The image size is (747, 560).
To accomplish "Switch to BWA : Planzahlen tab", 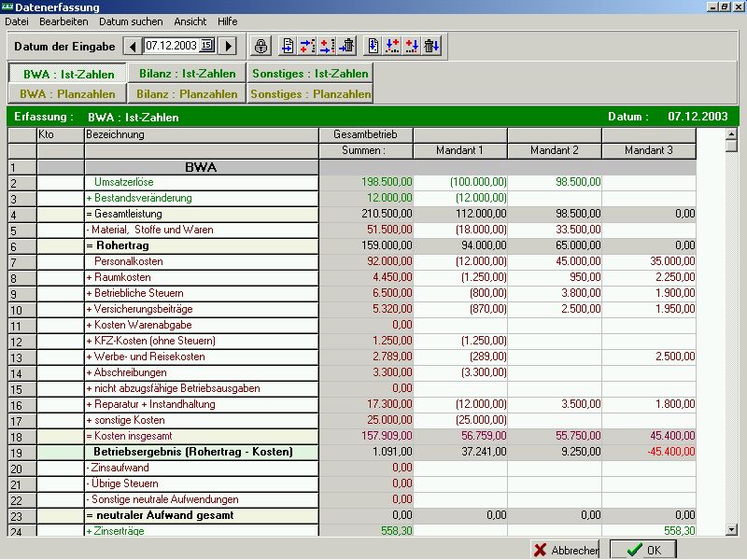I will [x=67, y=94].
